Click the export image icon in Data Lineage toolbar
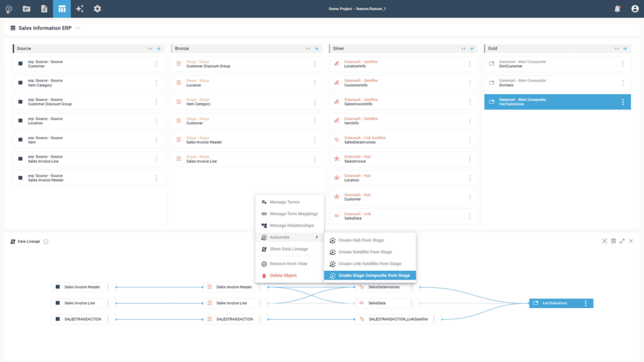Screen dimensions: 644x362 click(613, 241)
